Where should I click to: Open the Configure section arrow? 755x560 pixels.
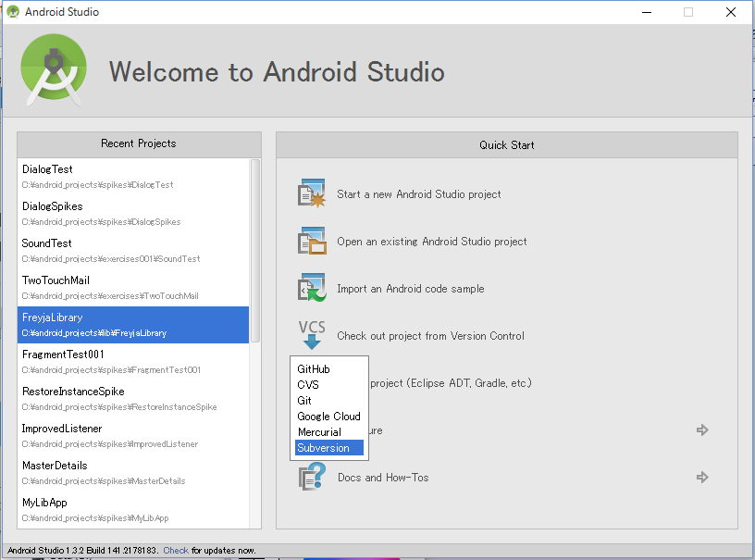tap(702, 429)
